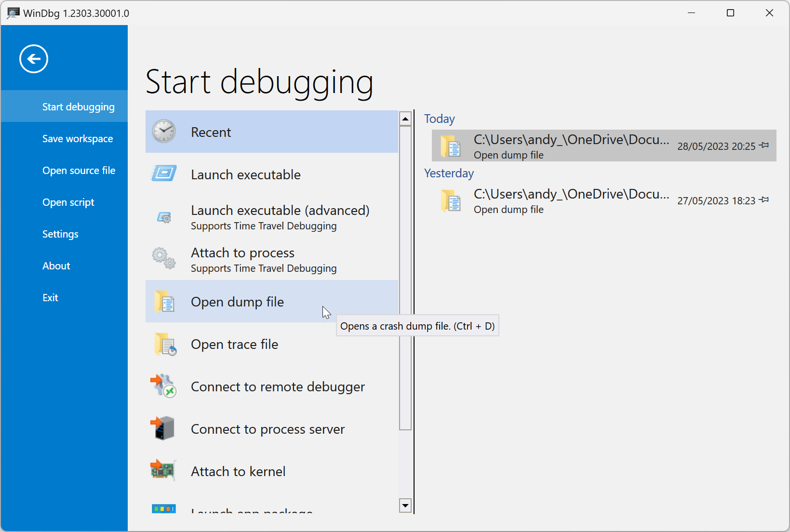Select Attach to process
This screenshot has height=532, width=790.
pyautogui.click(x=272, y=259)
